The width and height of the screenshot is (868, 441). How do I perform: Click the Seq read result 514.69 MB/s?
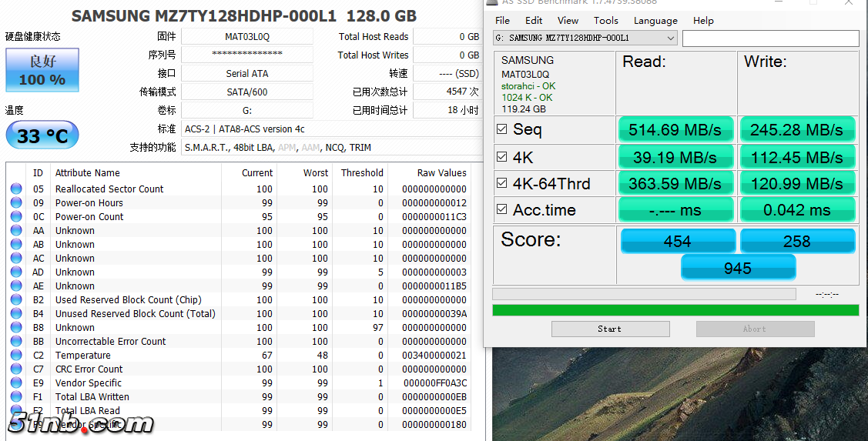[675, 130]
